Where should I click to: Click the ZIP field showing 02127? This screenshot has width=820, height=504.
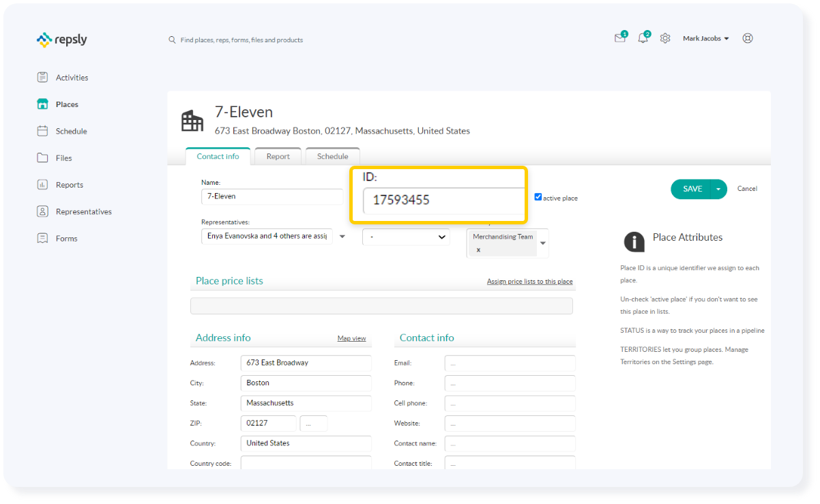269,424
